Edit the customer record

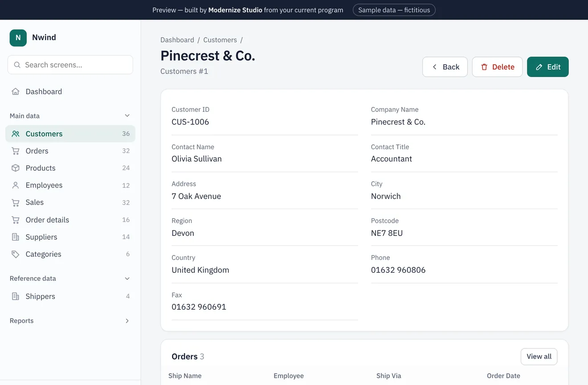[x=548, y=67]
